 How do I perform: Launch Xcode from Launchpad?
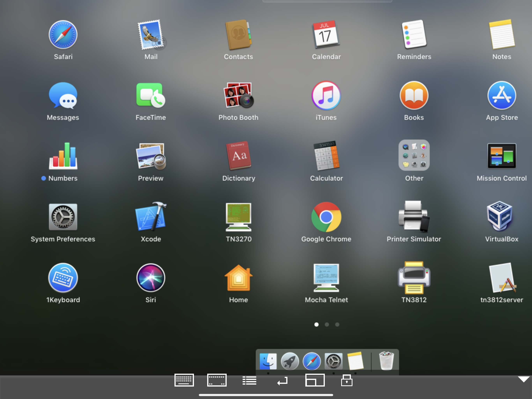click(x=151, y=217)
